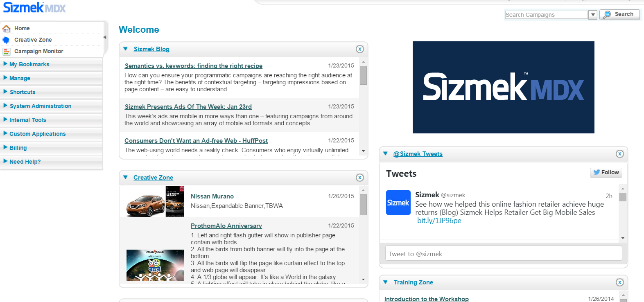Open the Sizmek Blog panel title link
Screen dimensions: 644x302
pos(151,49)
